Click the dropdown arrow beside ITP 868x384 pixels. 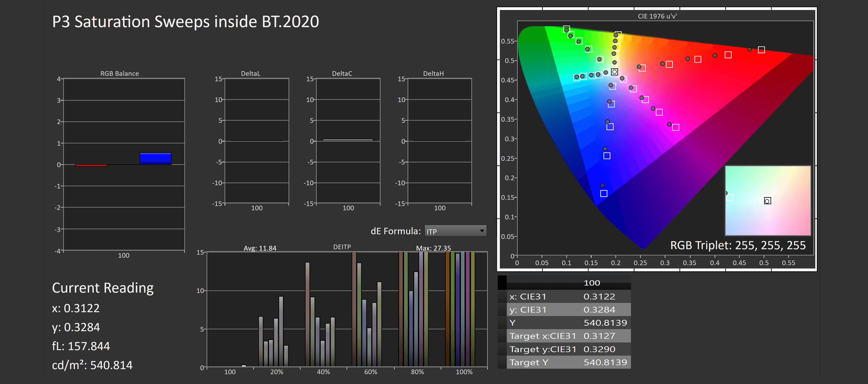tap(482, 231)
